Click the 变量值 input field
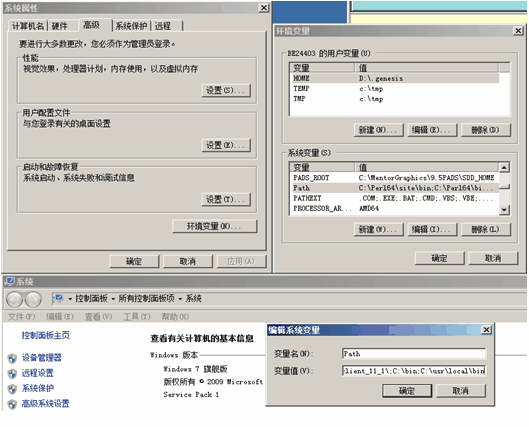 pyautogui.click(x=414, y=371)
